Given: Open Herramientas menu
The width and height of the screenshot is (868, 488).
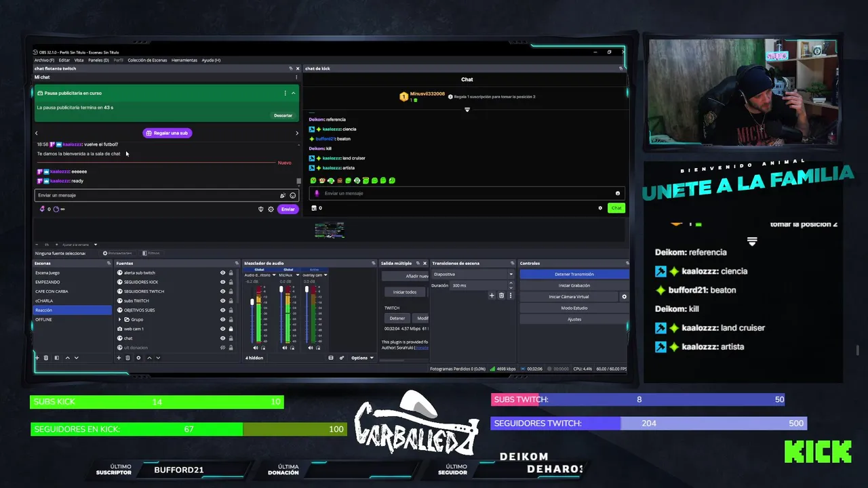Looking at the screenshot, I should point(184,60).
